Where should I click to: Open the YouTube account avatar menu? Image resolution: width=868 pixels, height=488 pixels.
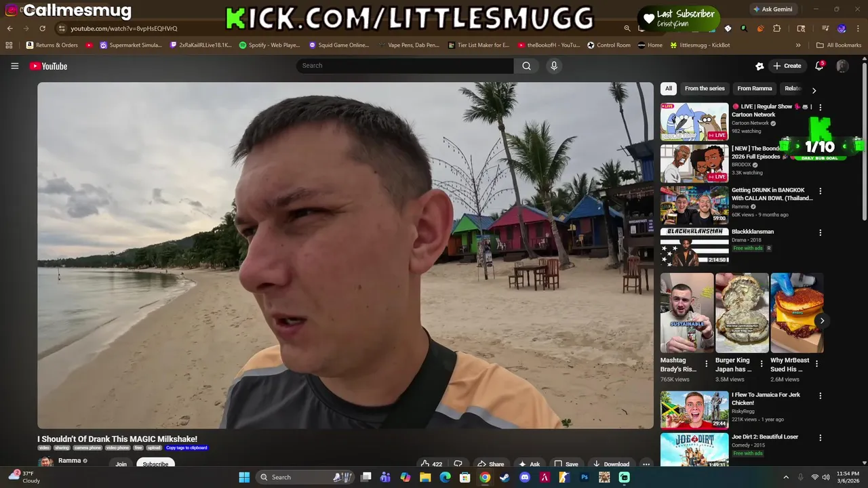point(842,66)
